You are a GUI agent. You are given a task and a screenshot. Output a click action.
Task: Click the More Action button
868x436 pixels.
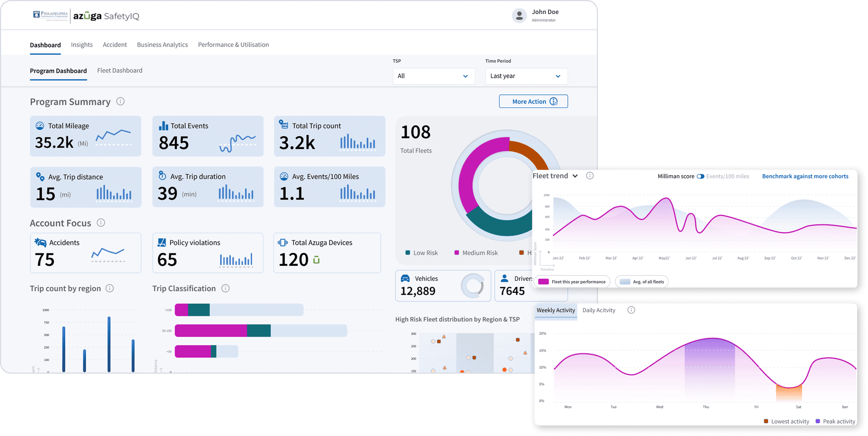tap(533, 101)
